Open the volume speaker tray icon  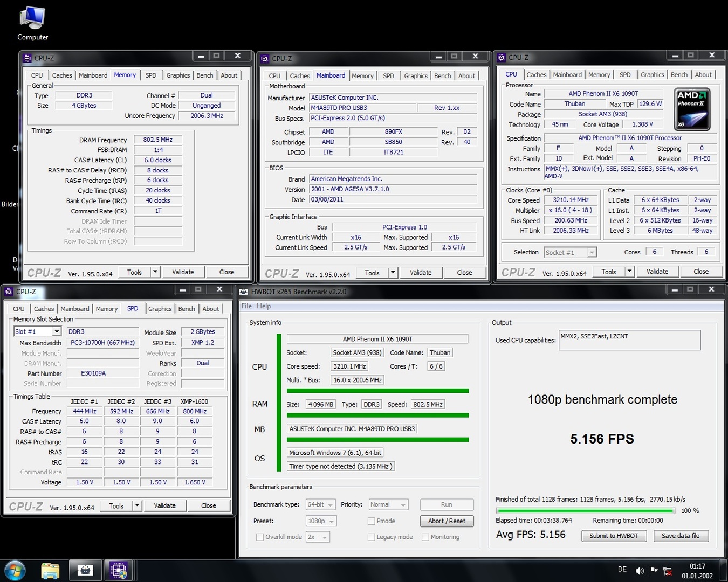coord(640,571)
